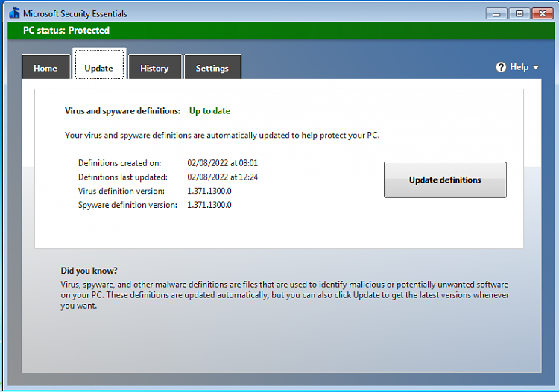Select the Update tab
Image resolution: width=559 pixels, height=392 pixels.
99,65
